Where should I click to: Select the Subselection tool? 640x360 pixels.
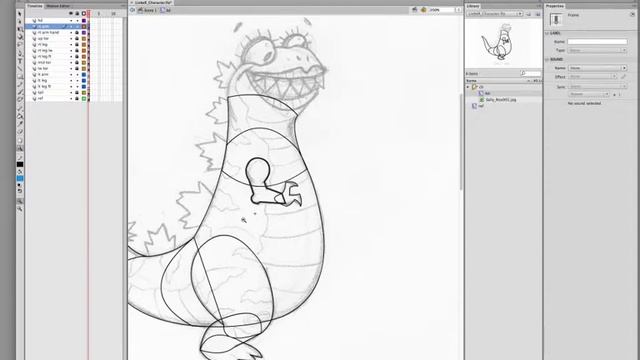click(x=20, y=21)
